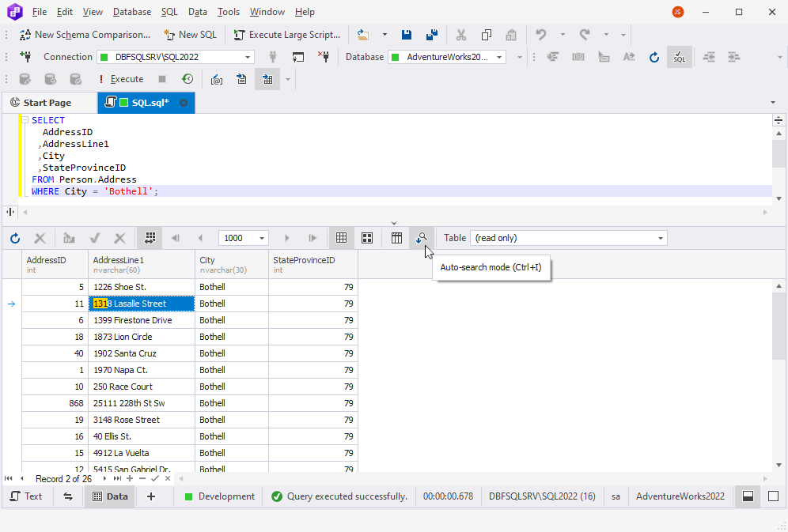The height and width of the screenshot is (532, 788).
Task: Click the execution history clock icon
Action: tap(188, 79)
